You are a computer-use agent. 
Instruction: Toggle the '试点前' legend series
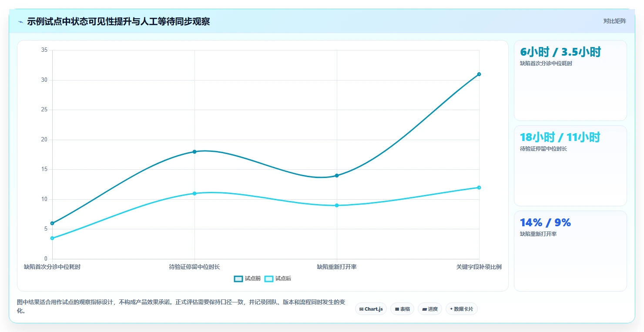pyautogui.click(x=247, y=278)
